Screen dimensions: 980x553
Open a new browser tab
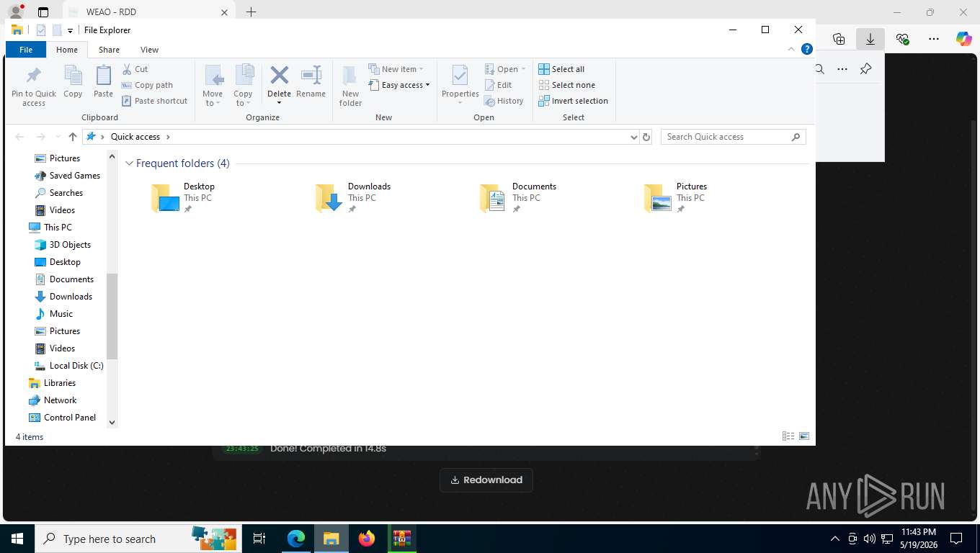coord(251,12)
